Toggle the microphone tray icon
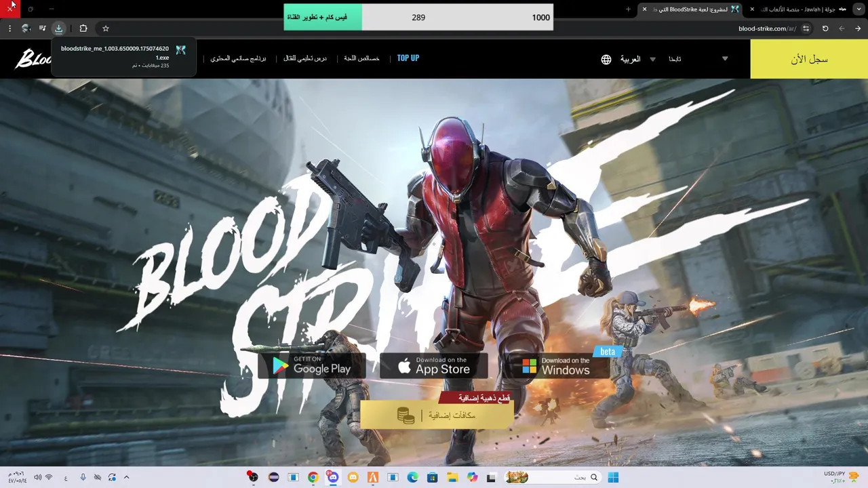Screen dimensions: 868x488 [x=83, y=477]
